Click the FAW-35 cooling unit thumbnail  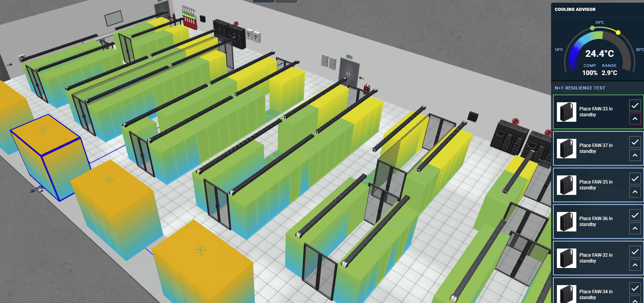(566, 185)
